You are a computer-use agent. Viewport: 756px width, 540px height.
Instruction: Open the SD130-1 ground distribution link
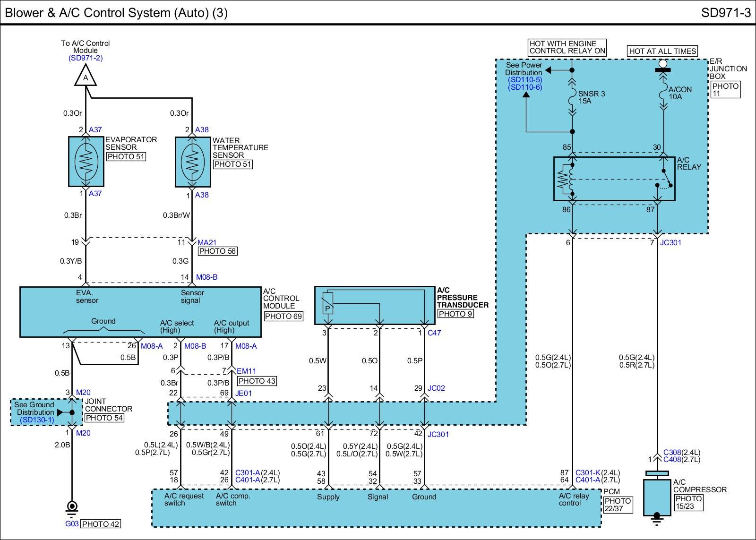(x=37, y=420)
